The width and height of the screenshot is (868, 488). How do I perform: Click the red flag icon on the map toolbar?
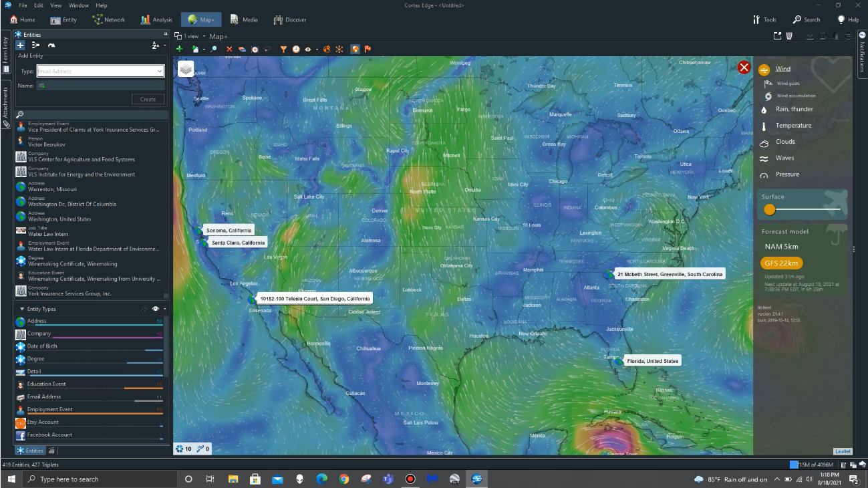coord(368,49)
